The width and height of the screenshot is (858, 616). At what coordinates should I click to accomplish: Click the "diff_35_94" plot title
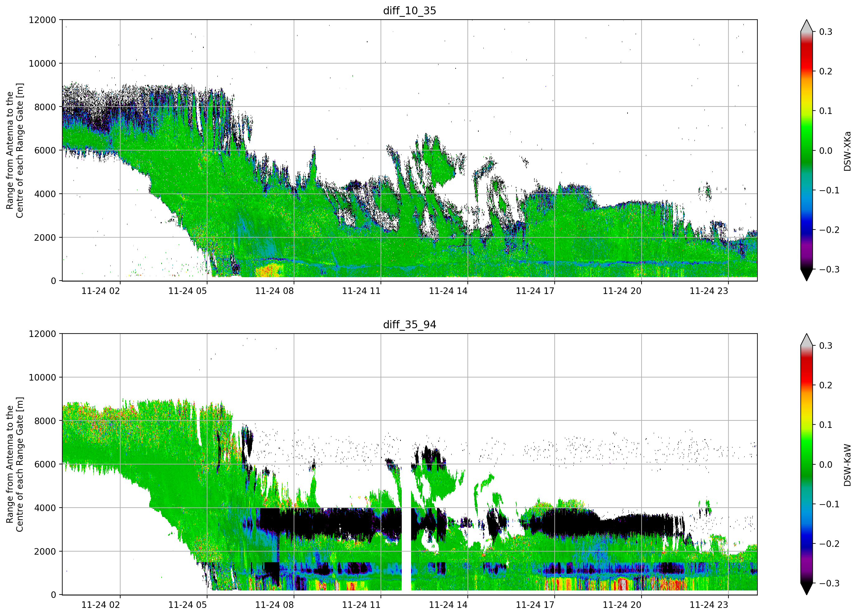[x=409, y=325]
